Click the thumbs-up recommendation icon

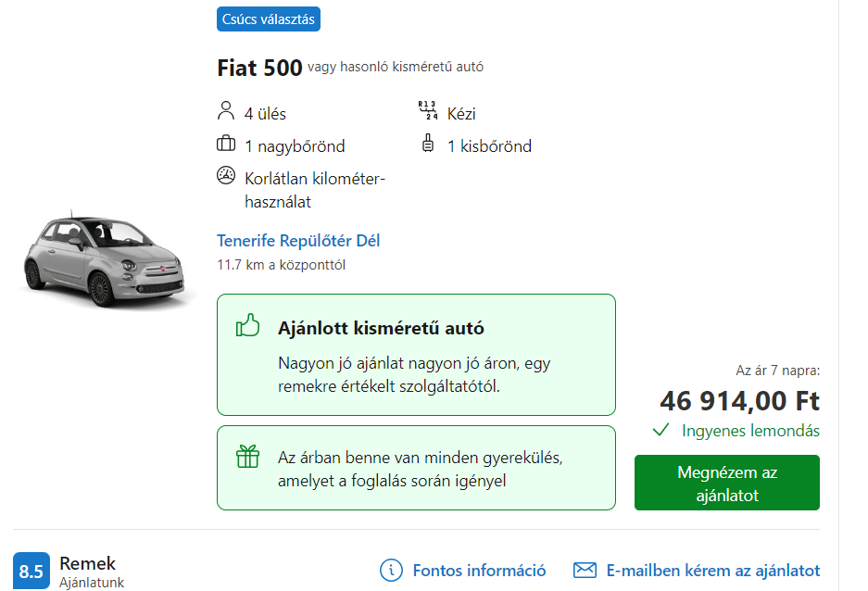pos(247,326)
